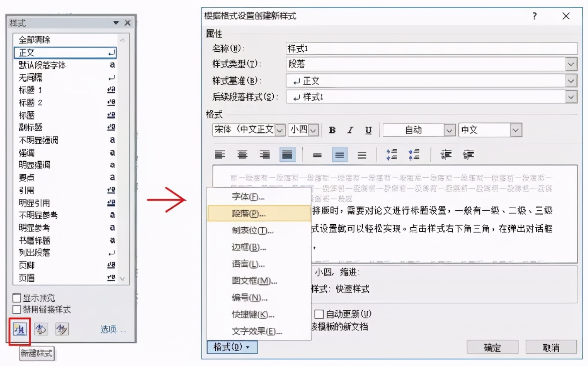Screen dimensions: 588x366
Task: Click the New Style icon in the Styles pane
Action: point(20,329)
